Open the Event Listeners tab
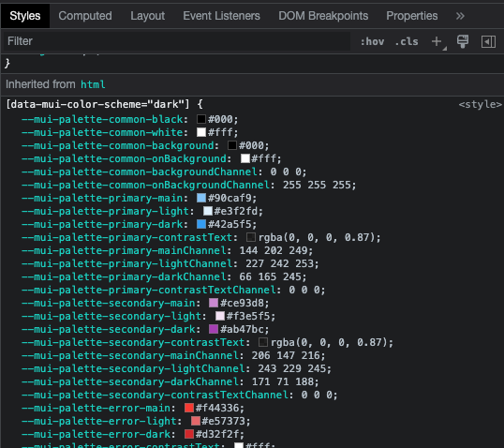The image size is (504, 448). click(x=221, y=16)
